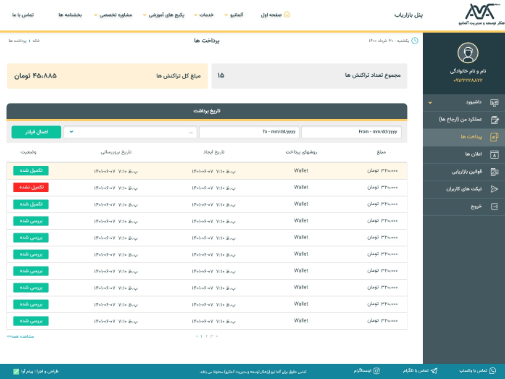Click "Wallet" in the first table row

pyautogui.click(x=301, y=171)
